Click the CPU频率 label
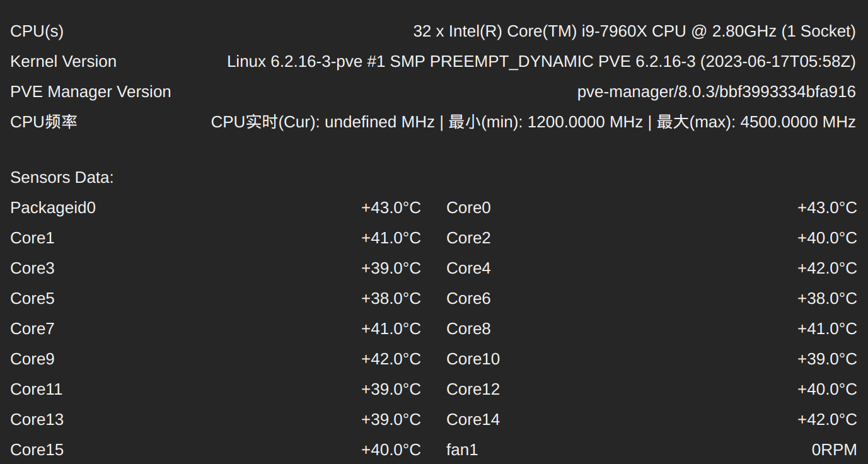 pyautogui.click(x=43, y=122)
